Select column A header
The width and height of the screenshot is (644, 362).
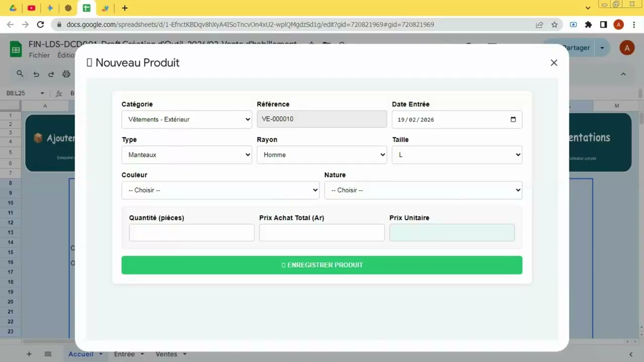pyautogui.click(x=45, y=106)
